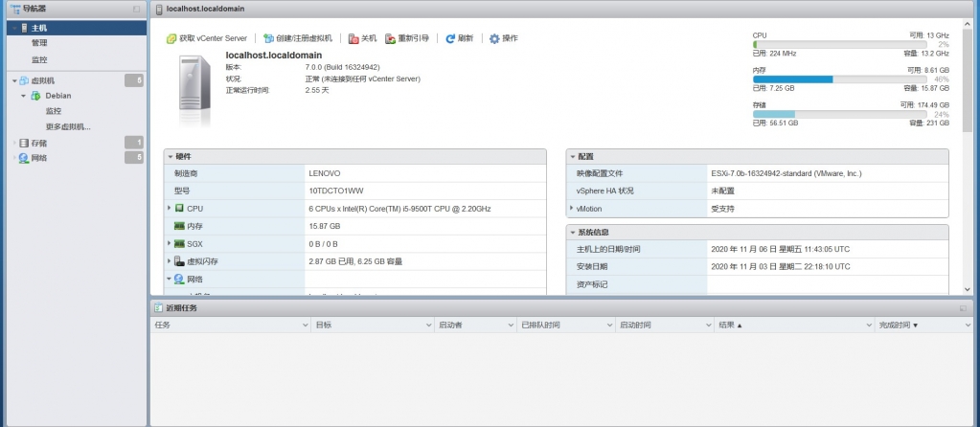This screenshot has width=980, height=427.
Task: Collapse the 虚拟机 tree node arrow
Action: pos(15,80)
